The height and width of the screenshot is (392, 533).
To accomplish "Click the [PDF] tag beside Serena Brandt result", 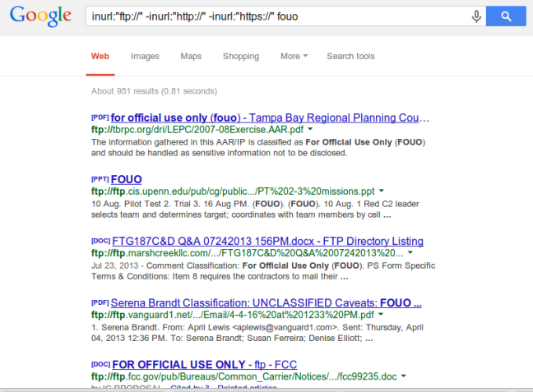I will tap(100, 302).
